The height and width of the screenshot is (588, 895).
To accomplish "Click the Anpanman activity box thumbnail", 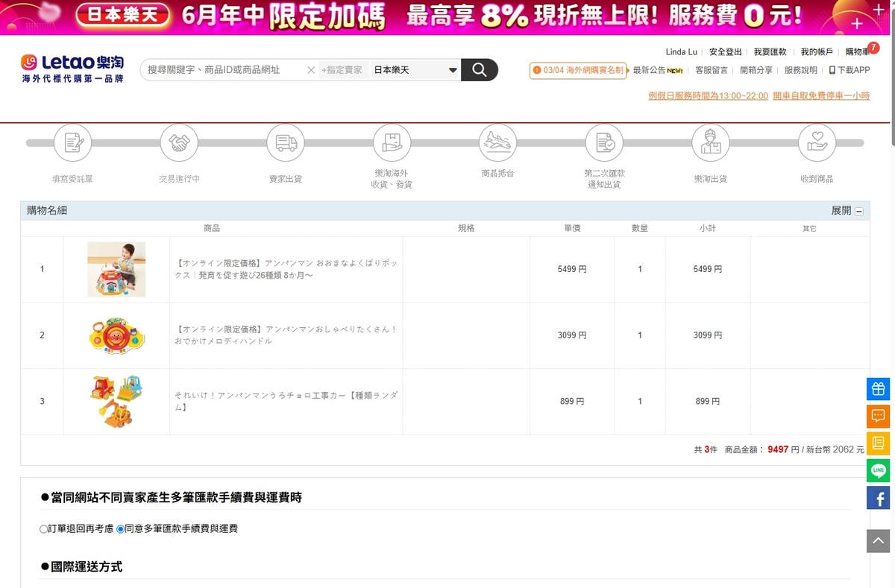I will point(116,269).
